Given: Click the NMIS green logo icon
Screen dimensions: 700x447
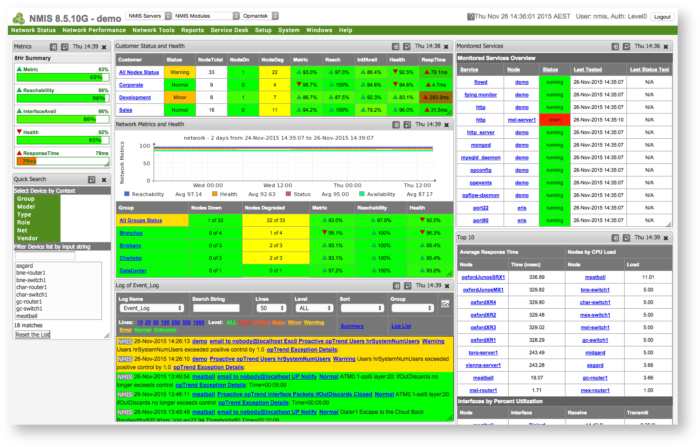Looking at the screenshot, I should pos(19,18).
